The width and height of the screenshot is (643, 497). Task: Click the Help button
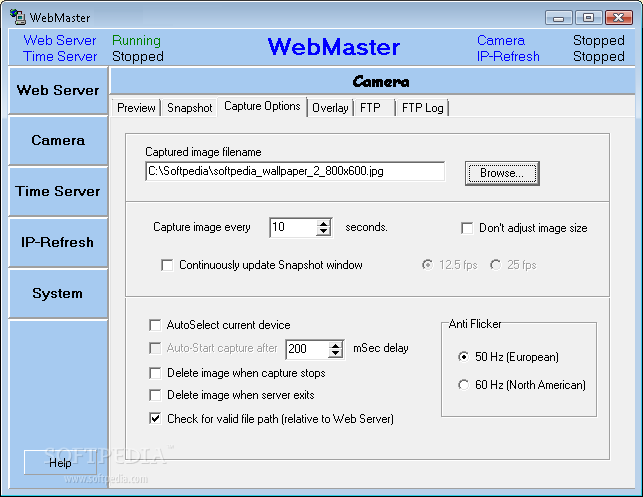[x=60, y=463]
